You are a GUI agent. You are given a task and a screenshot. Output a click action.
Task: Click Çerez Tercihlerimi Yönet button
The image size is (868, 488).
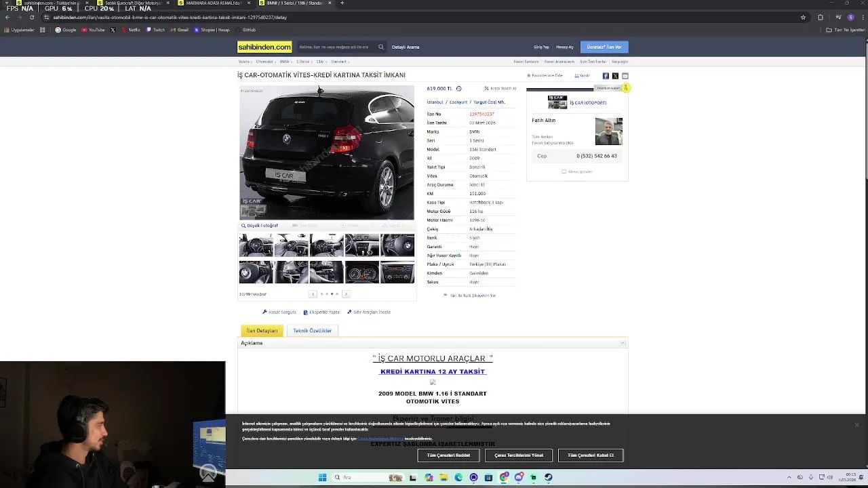pyautogui.click(x=519, y=455)
